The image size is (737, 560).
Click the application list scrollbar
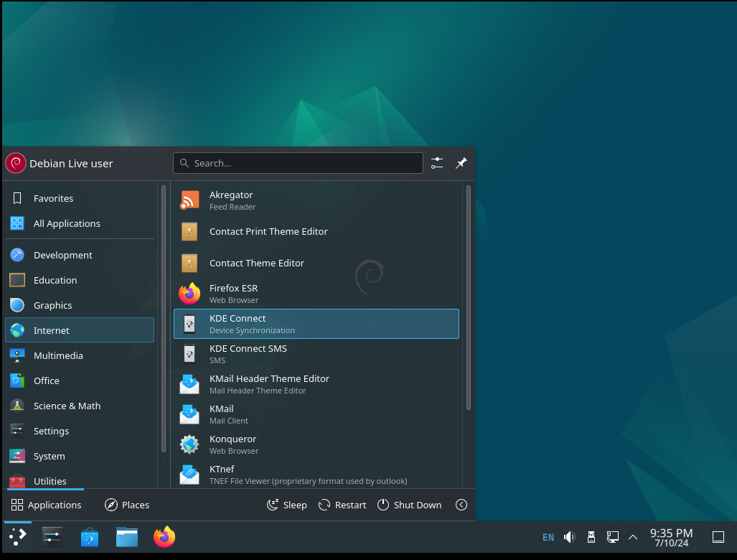tap(469, 298)
